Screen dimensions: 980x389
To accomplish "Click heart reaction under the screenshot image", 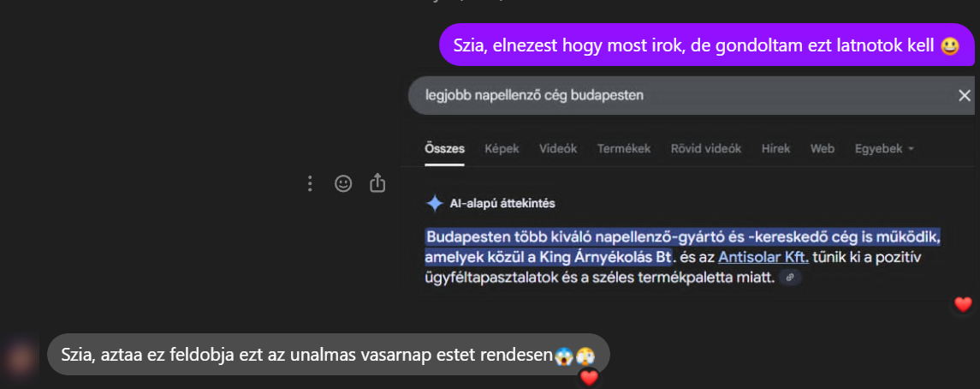I will 963,303.
